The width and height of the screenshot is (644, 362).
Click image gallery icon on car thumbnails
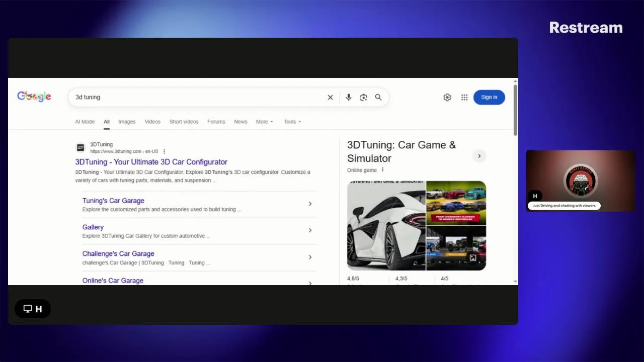[x=473, y=258]
